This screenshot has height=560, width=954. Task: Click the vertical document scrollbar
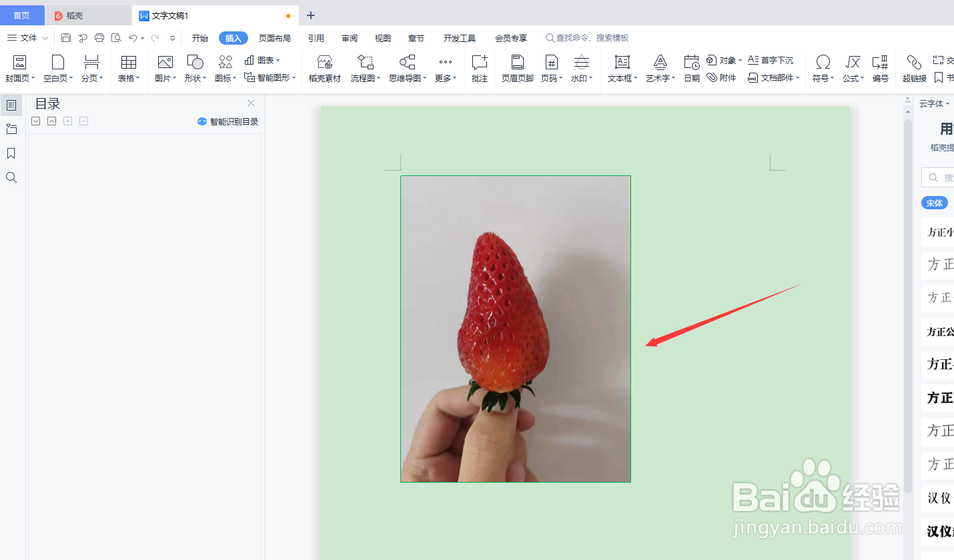tap(907, 305)
